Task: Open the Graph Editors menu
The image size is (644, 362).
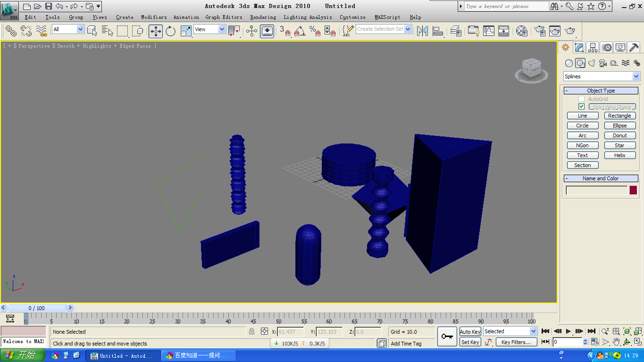Action: [224, 17]
